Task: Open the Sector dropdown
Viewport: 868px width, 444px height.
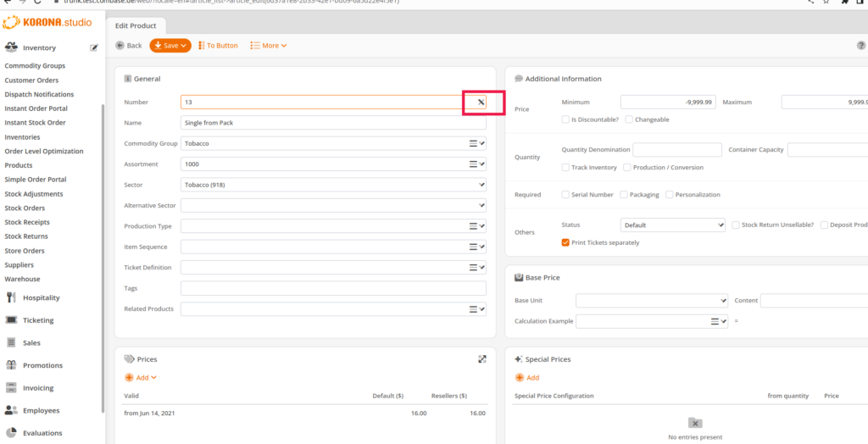Action: pos(333,185)
